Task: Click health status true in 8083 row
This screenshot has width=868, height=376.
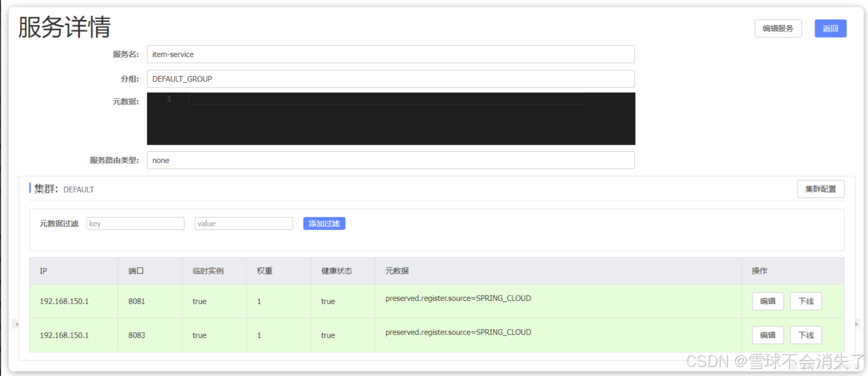Action: click(x=328, y=335)
